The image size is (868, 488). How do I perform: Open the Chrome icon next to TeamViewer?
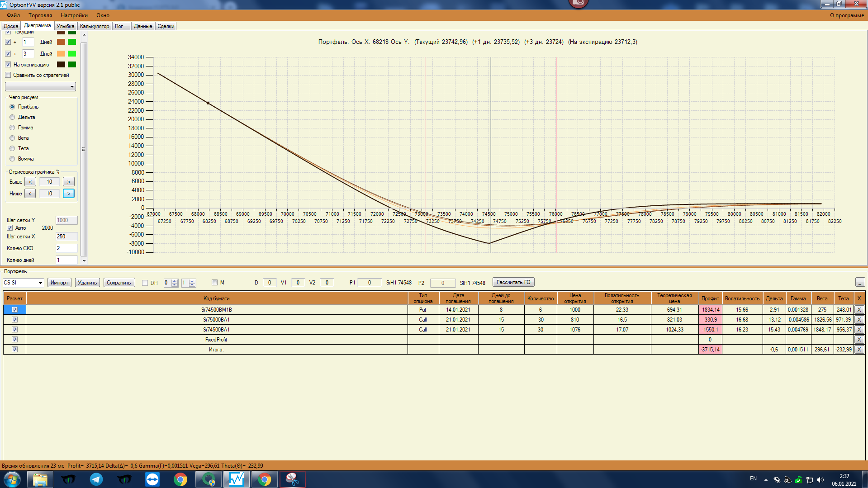tap(180, 479)
